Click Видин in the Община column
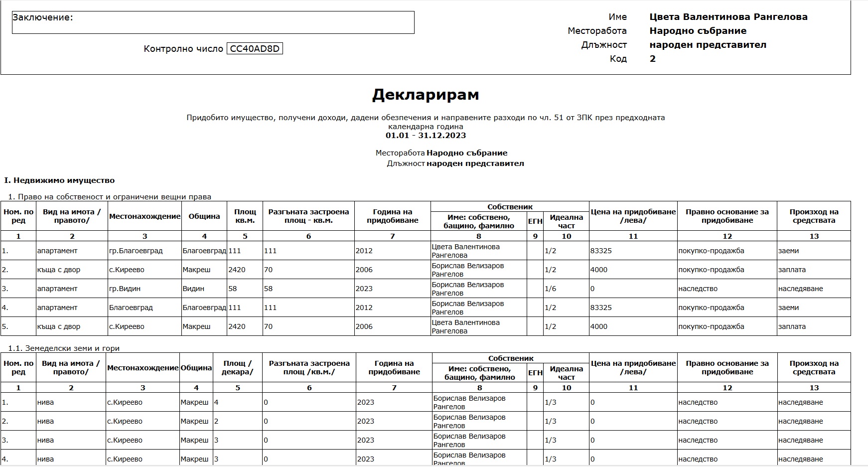This screenshot has height=467, width=868. tap(193, 289)
